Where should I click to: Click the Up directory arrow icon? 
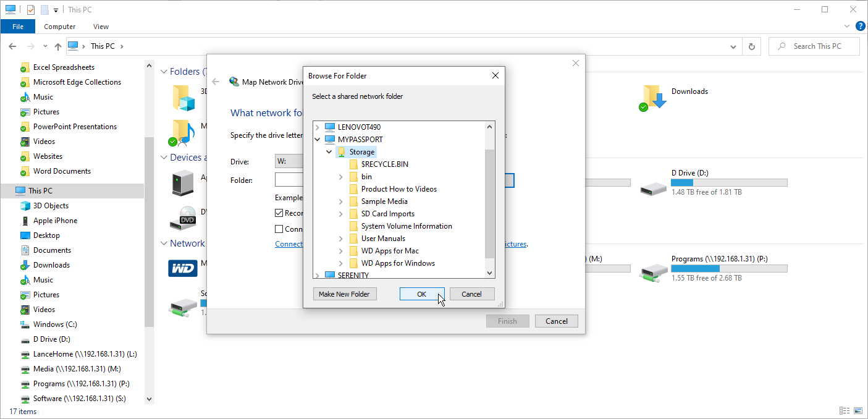(58, 46)
